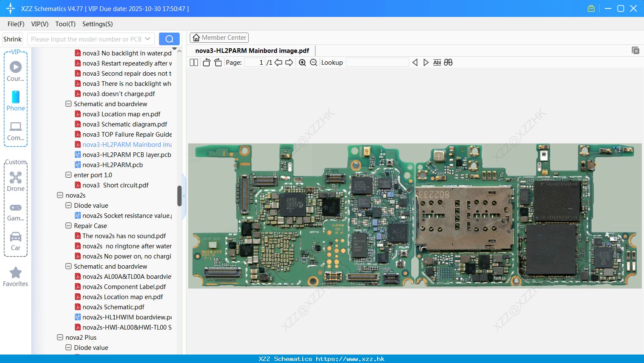Image resolution: width=644 pixels, height=363 pixels.
Task: Click the file tree scroll up arrow
Action: (179, 51)
